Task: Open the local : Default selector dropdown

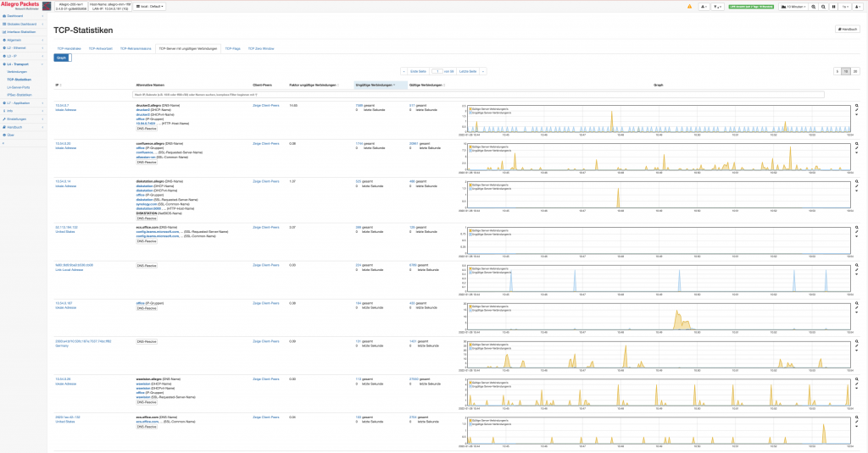Action: click(x=150, y=7)
